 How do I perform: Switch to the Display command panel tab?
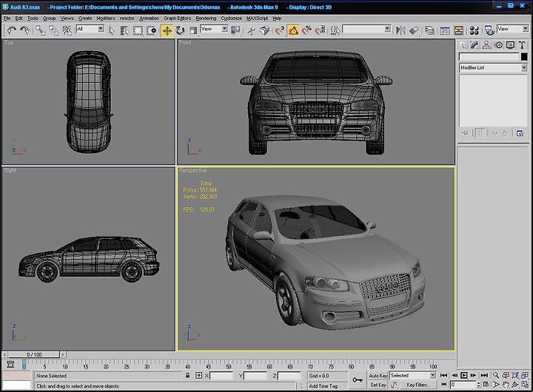[510, 45]
